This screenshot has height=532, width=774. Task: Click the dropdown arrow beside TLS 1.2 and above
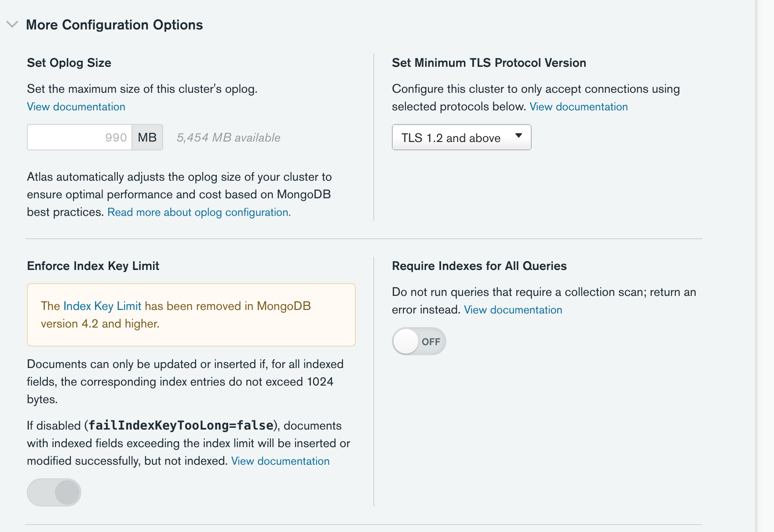(x=519, y=137)
